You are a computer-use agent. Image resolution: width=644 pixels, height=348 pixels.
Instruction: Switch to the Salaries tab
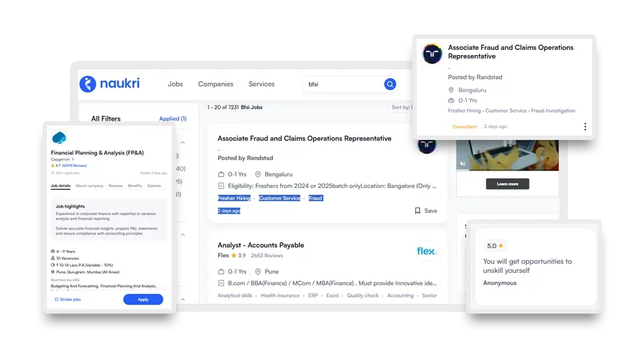(x=154, y=186)
